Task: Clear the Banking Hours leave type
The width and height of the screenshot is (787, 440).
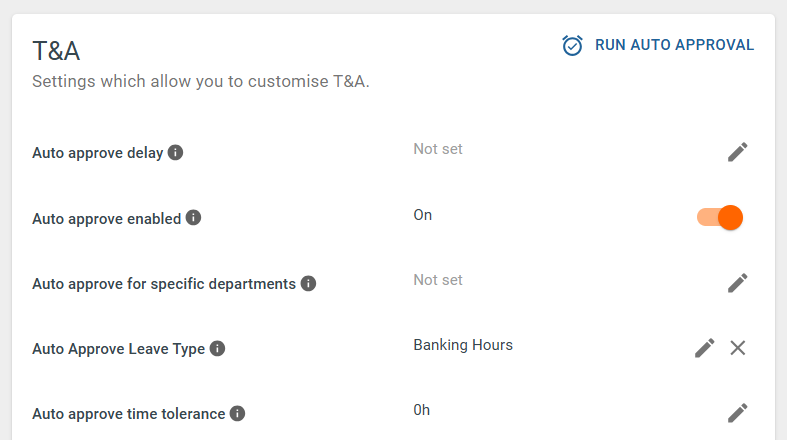Action: [x=737, y=348]
